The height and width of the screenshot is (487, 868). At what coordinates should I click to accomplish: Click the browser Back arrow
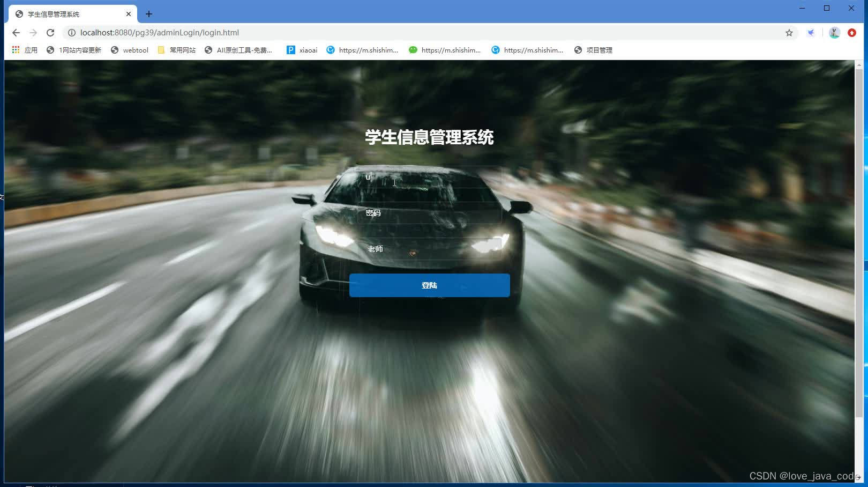click(x=16, y=33)
